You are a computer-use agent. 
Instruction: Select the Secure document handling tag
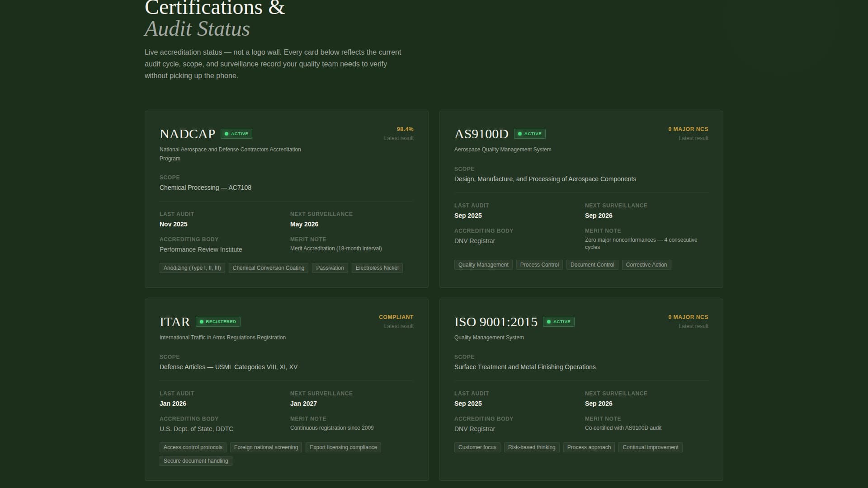tap(195, 460)
